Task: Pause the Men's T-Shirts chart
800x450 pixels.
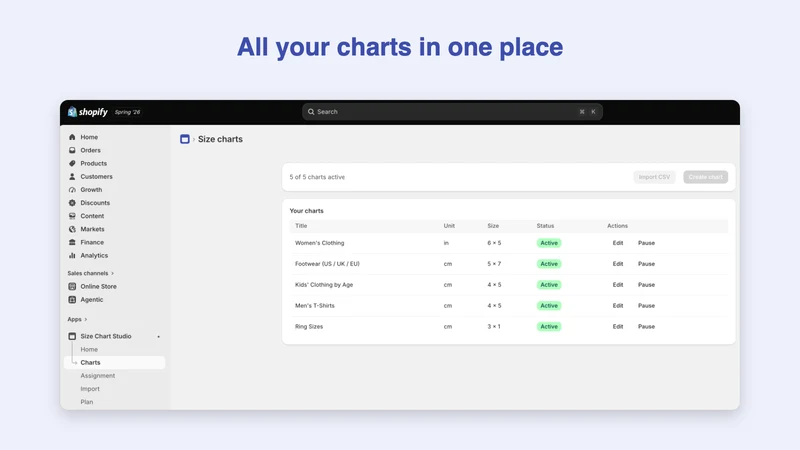Action: click(x=646, y=306)
